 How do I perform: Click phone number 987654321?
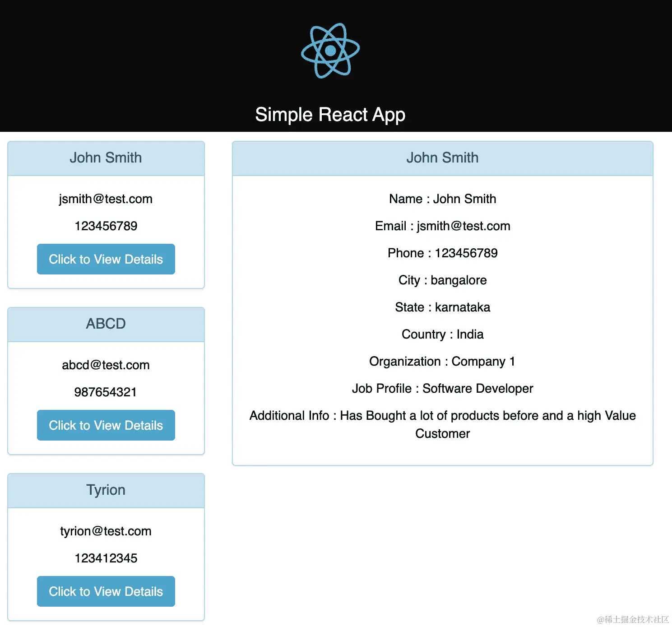point(106,392)
